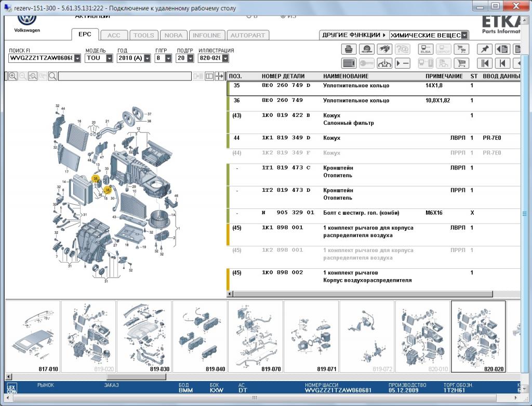Viewport: 532px width, 406px height.
Task: Open the ПОДГР dropdown showing 20
Action: tap(190, 58)
